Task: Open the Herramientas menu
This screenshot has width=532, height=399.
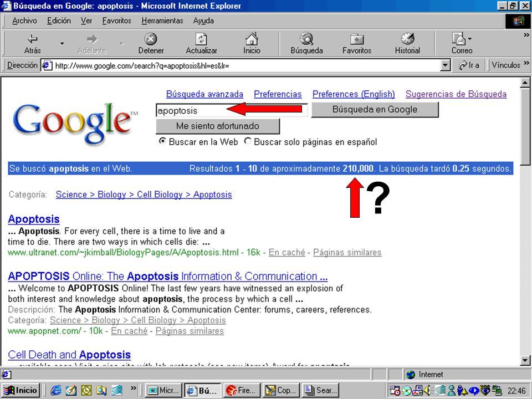Action: pyautogui.click(x=162, y=21)
